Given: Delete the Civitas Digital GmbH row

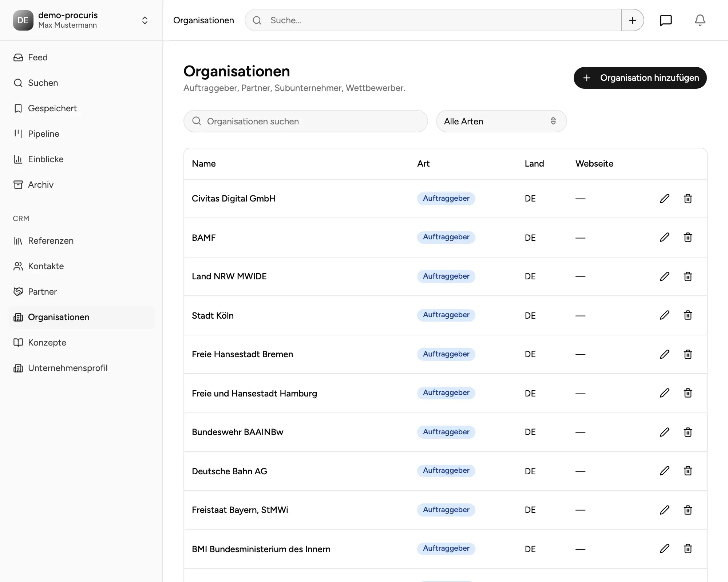Looking at the screenshot, I should tap(688, 199).
